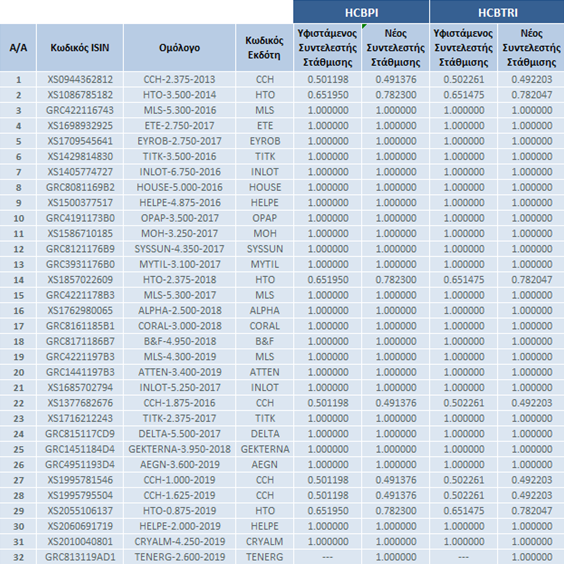The height and width of the screenshot is (564, 564).
Task: Select issuer code cell B&F
Action: [264, 341]
